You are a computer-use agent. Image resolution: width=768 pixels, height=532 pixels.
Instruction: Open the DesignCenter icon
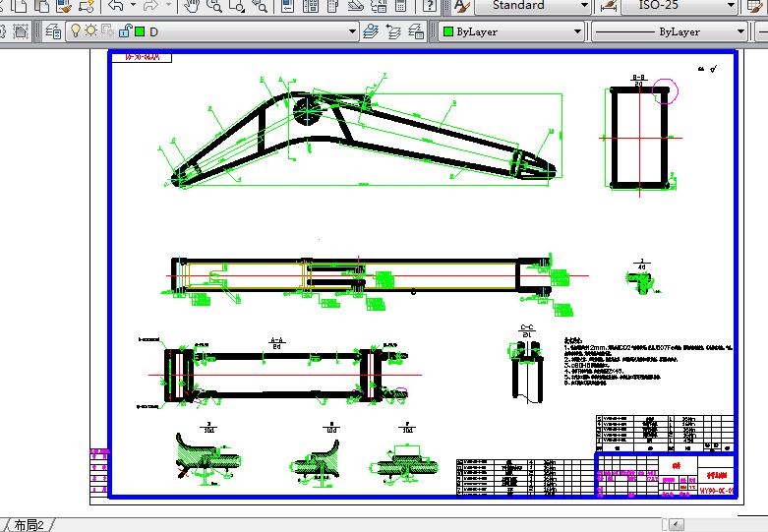(x=311, y=6)
